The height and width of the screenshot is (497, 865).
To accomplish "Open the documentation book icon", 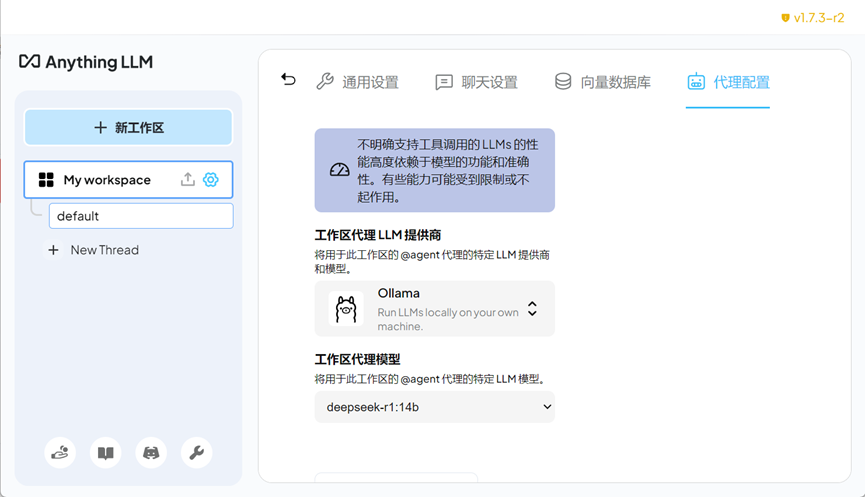I will 105,453.
